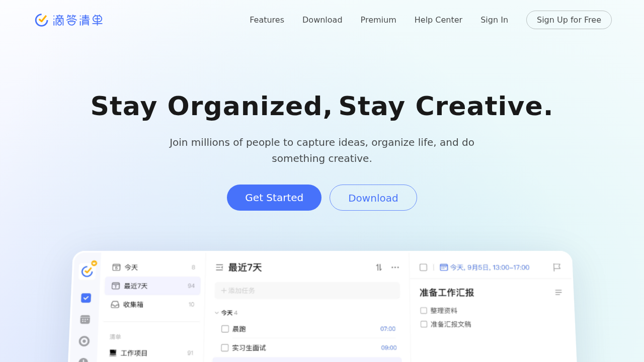Click the TickTick logo in the header
Screen dimensions: 644x362
(69, 20)
